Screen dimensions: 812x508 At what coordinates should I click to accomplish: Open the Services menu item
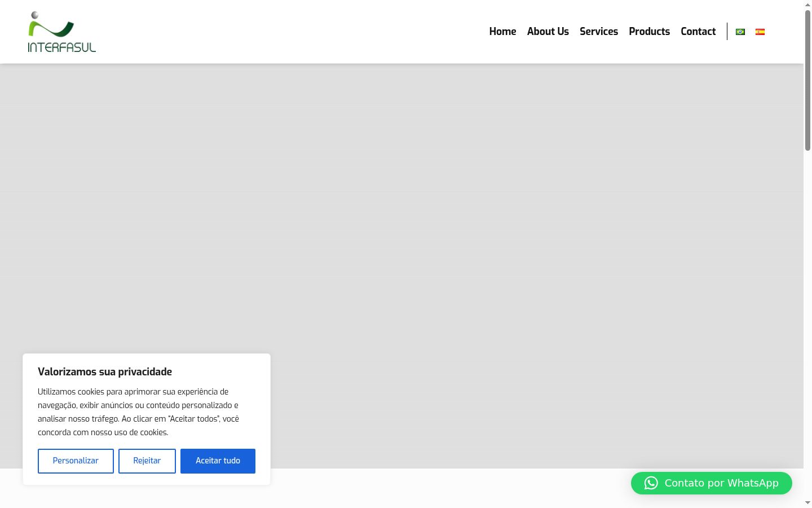pyautogui.click(x=599, y=32)
